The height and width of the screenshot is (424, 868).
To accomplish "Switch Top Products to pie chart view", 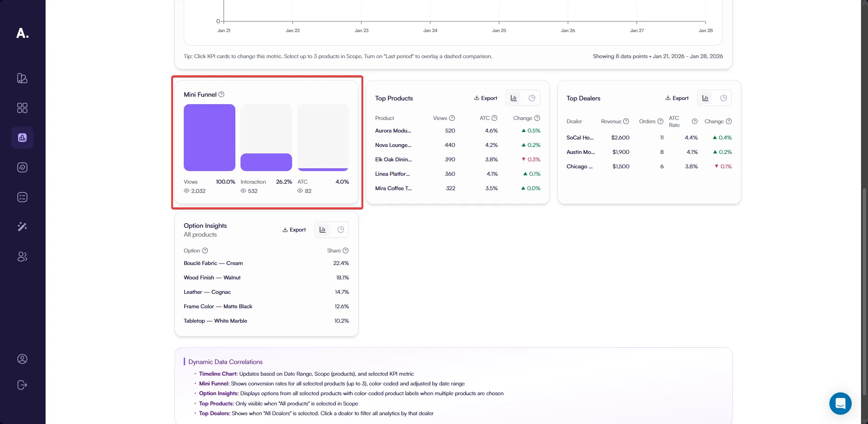I will [x=532, y=98].
